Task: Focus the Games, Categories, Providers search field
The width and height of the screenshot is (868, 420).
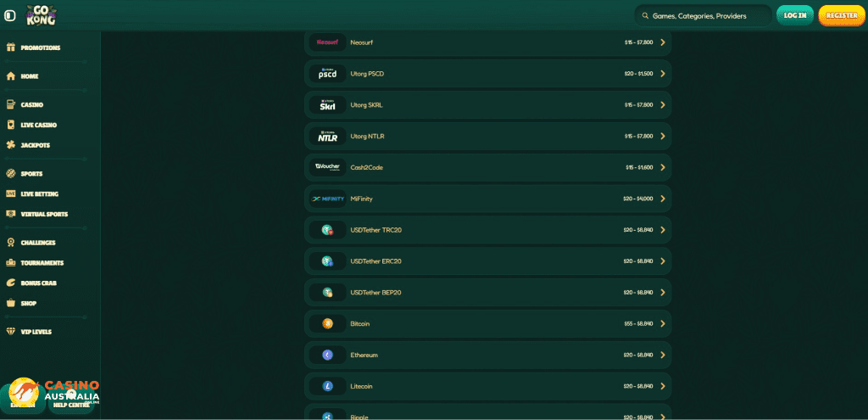Action: coord(703,16)
